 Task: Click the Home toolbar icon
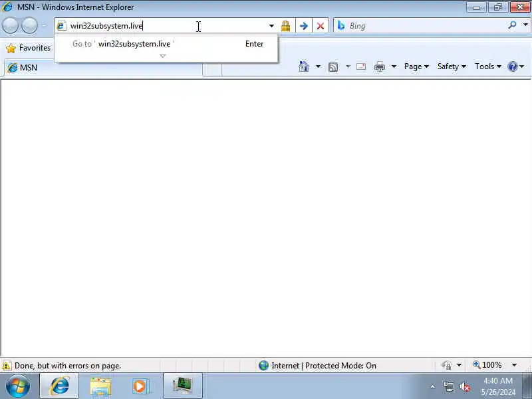[x=304, y=66]
